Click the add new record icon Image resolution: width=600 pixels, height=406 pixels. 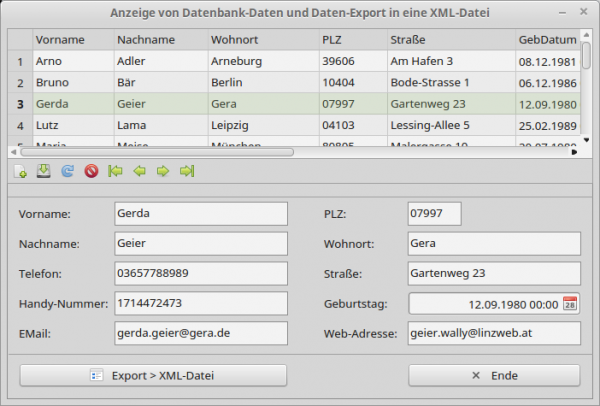point(21,172)
